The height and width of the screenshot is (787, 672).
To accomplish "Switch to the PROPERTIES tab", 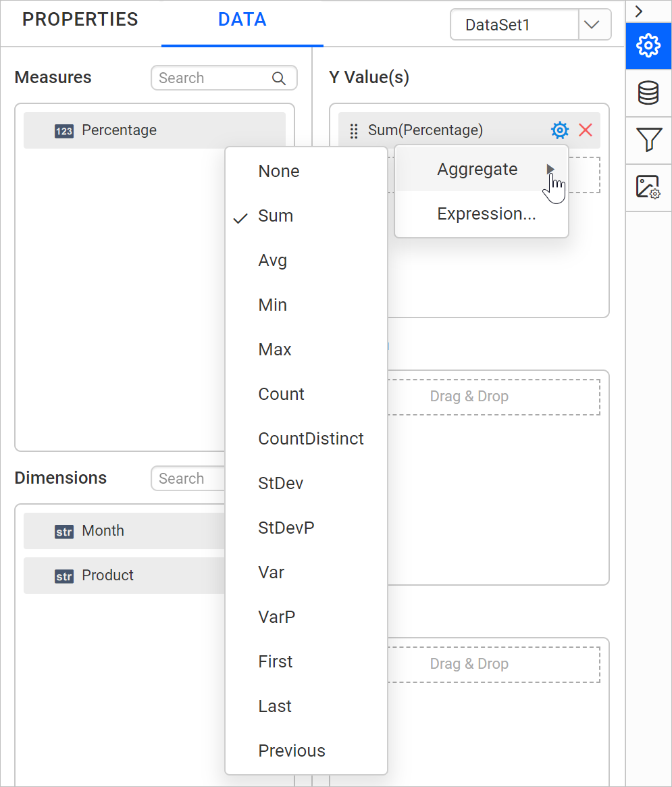I will [x=79, y=20].
